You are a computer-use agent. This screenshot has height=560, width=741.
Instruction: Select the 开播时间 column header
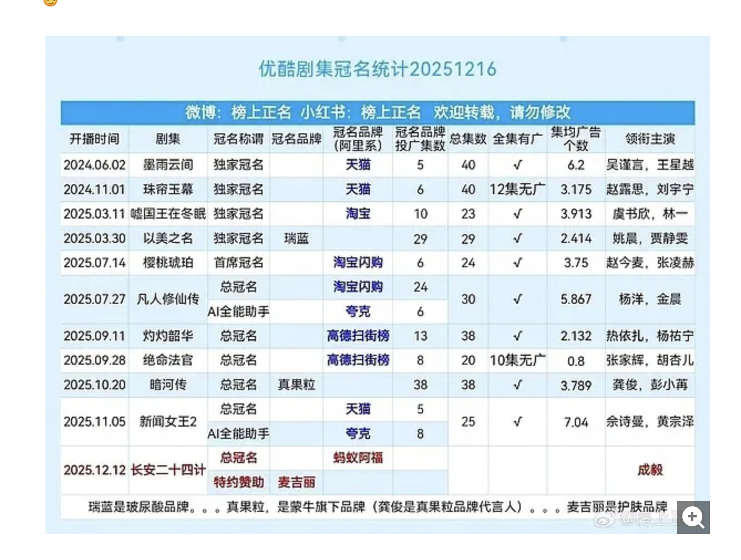(94, 139)
